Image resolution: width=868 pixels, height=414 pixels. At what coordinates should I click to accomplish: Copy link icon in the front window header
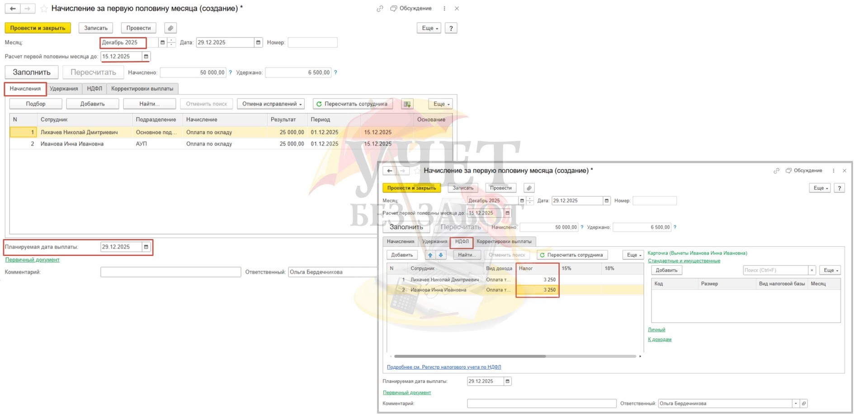[776, 171]
